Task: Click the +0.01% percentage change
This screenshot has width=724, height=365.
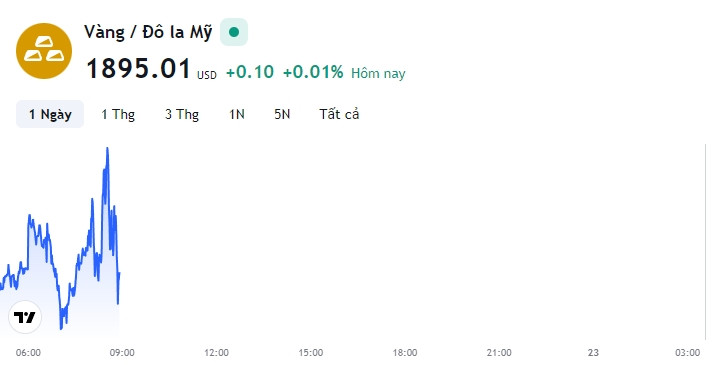Action: (x=313, y=72)
